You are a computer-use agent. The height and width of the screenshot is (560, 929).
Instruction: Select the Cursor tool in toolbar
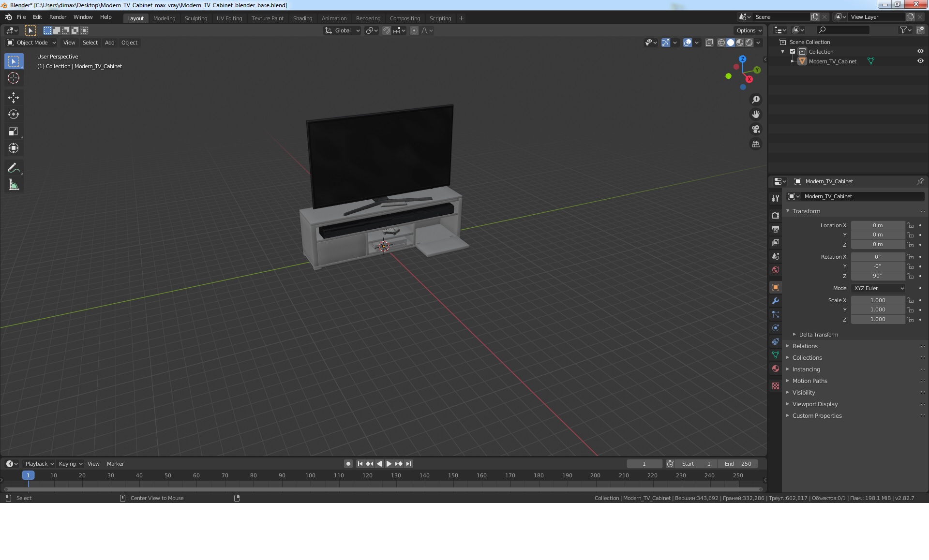[14, 78]
